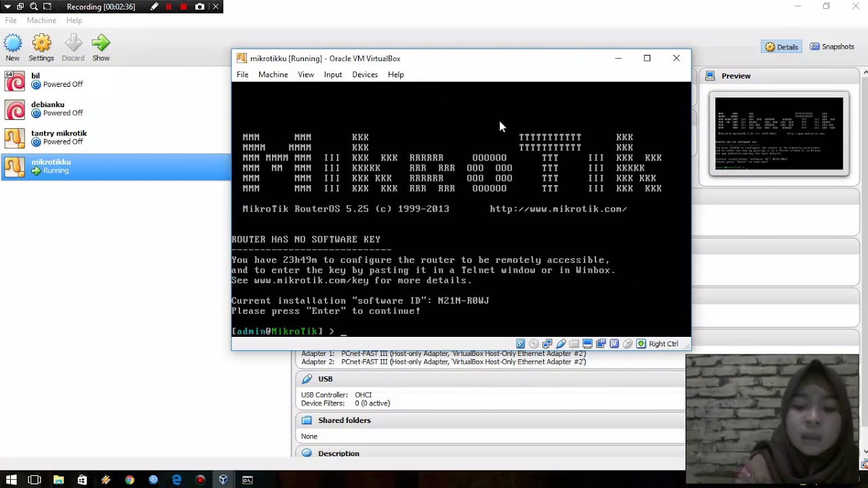Pause the screen recording
The image size is (868, 488).
click(x=169, y=7)
